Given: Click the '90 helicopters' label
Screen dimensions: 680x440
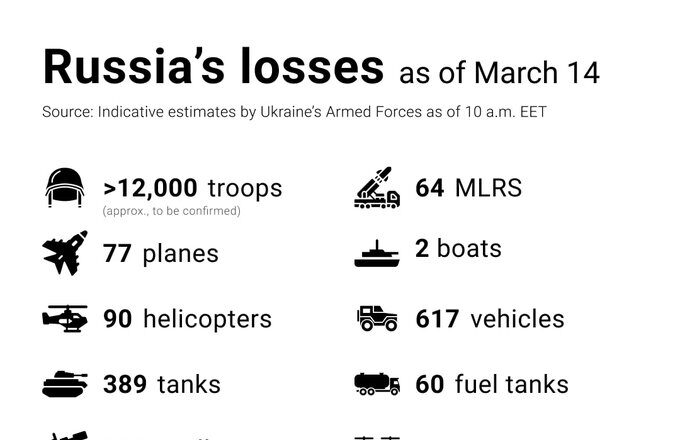Looking at the screenshot, I should (x=187, y=319).
